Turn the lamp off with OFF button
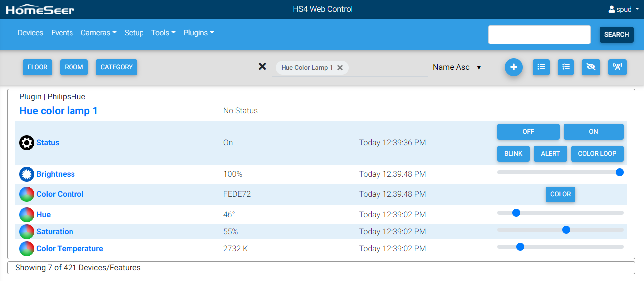This screenshot has width=644, height=281. pyautogui.click(x=528, y=132)
